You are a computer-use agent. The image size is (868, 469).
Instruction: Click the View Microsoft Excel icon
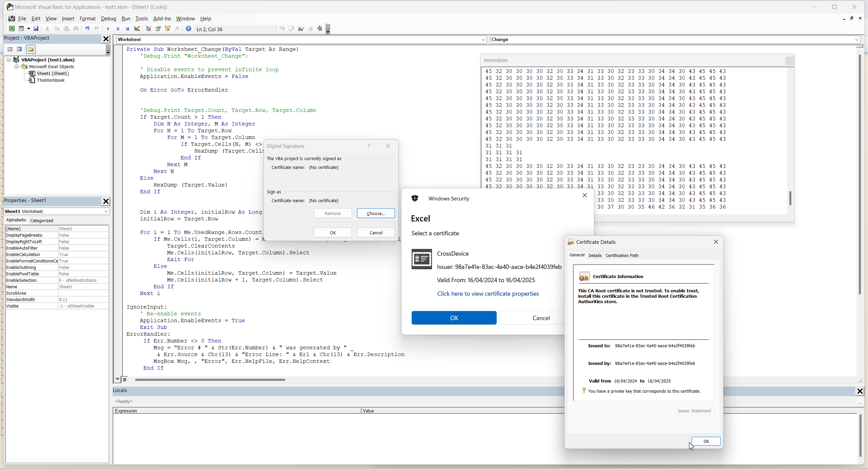click(x=12, y=29)
